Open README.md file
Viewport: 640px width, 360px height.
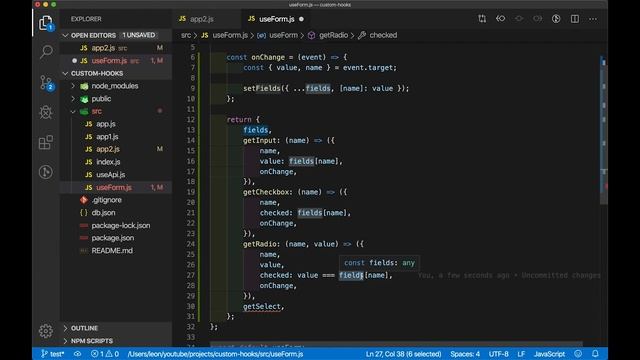coord(116,251)
